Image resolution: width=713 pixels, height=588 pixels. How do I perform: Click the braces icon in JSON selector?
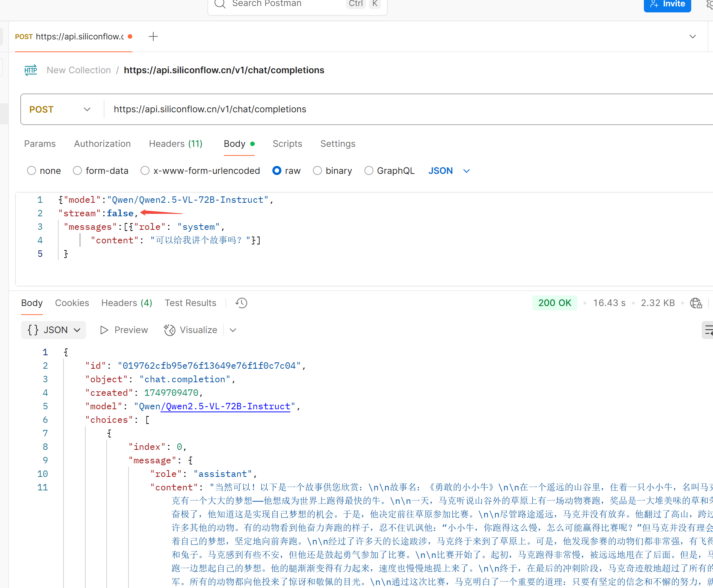click(33, 330)
